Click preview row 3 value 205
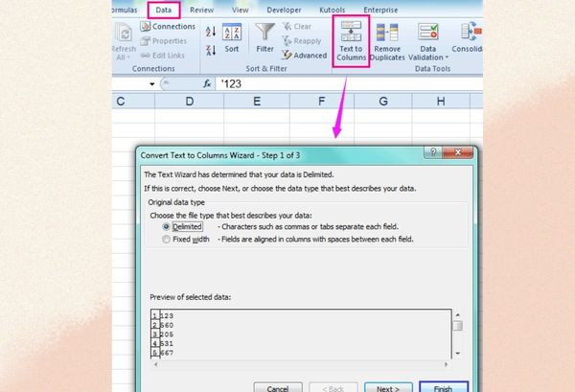The height and width of the screenshot is (392, 575). tap(167, 334)
